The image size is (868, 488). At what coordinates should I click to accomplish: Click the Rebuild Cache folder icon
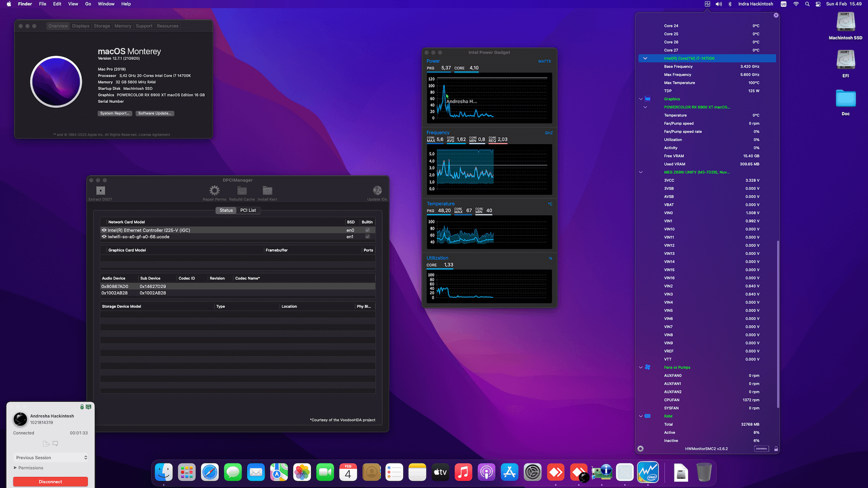pos(241,190)
